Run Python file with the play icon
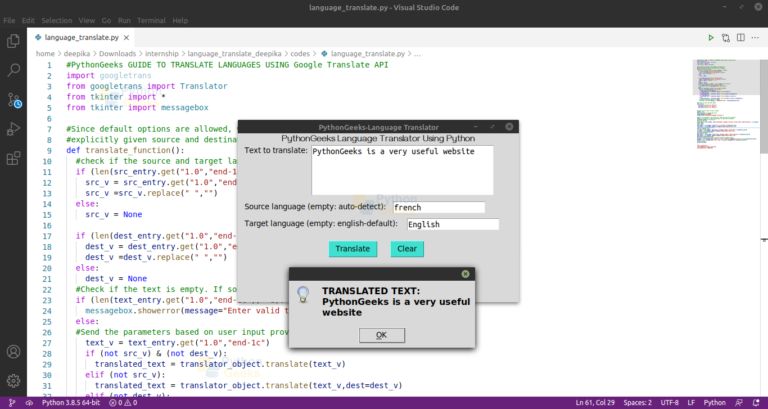768x409 pixels. point(711,38)
